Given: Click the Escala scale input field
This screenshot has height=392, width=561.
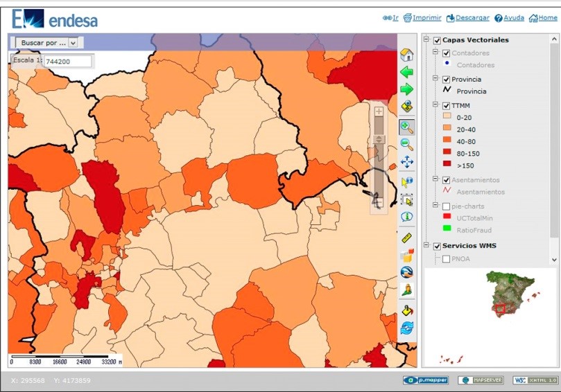Looking at the screenshot, I should point(68,62).
